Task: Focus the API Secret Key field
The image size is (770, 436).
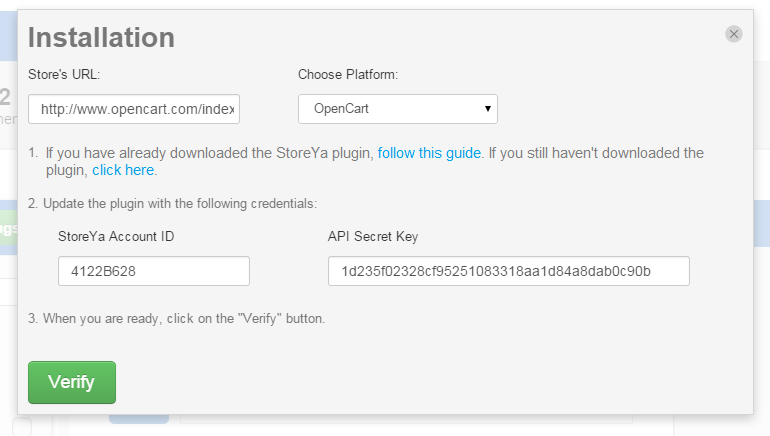Action: point(508,271)
